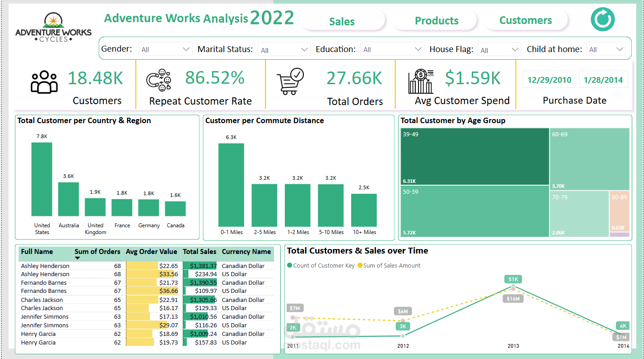Sort by Sum of Orders header
Screen dimensions: 644x359
coord(97,252)
